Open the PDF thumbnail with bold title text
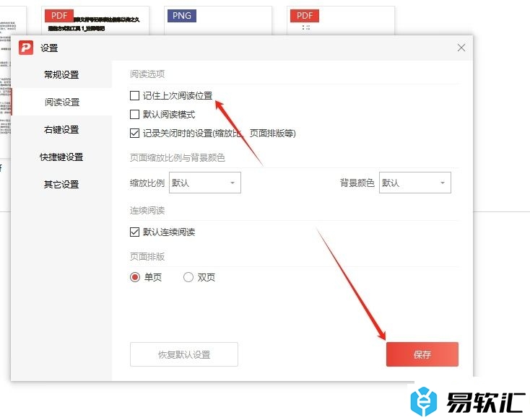Image resolution: width=530 pixels, height=420 pixels. pyautogui.click(x=95, y=20)
